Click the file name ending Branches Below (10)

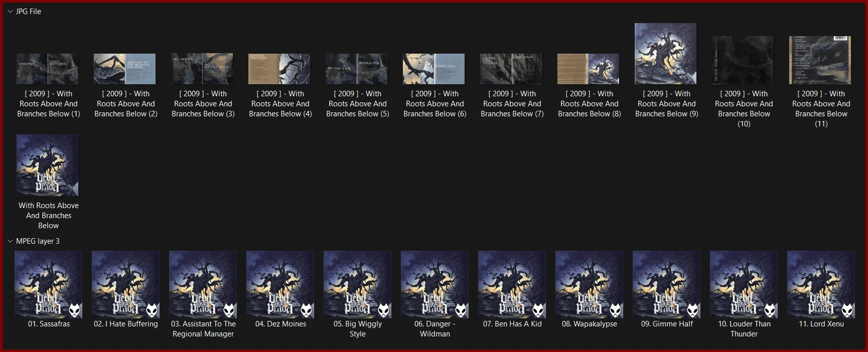744,109
